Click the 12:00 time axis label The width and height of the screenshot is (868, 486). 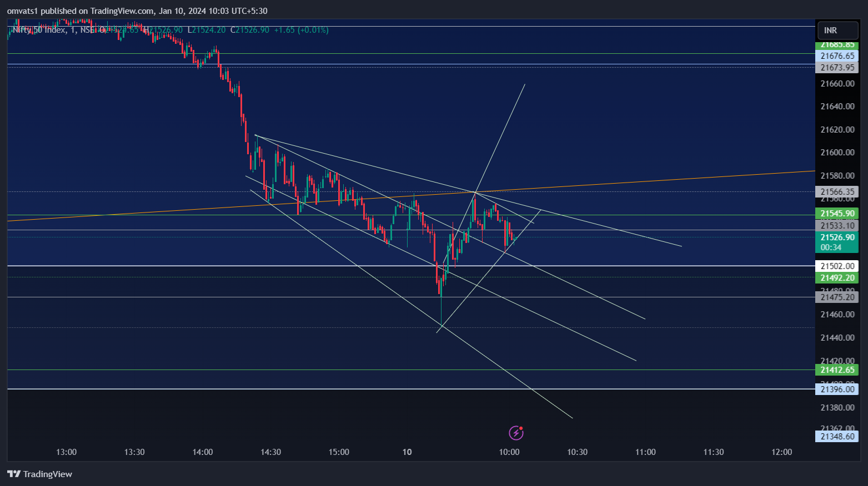pyautogui.click(x=782, y=452)
